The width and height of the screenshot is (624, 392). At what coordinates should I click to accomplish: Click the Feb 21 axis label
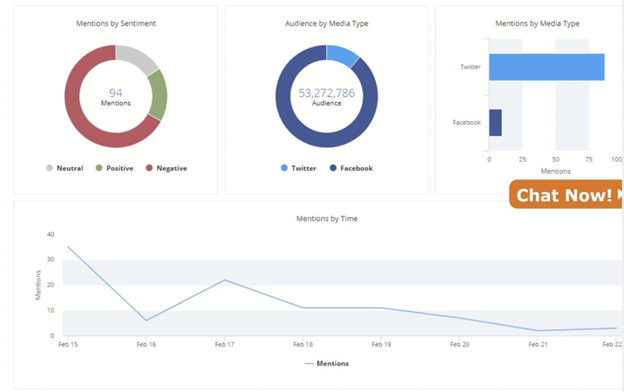(538, 344)
